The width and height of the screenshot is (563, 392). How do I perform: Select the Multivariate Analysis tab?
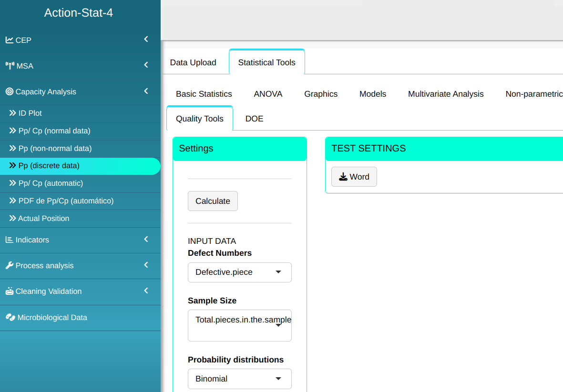point(446,94)
